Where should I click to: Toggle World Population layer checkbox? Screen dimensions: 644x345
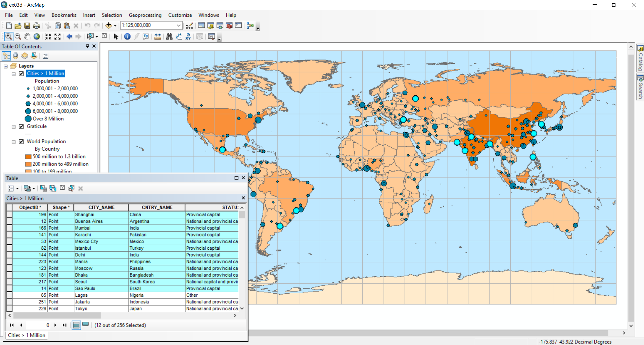(x=21, y=142)
